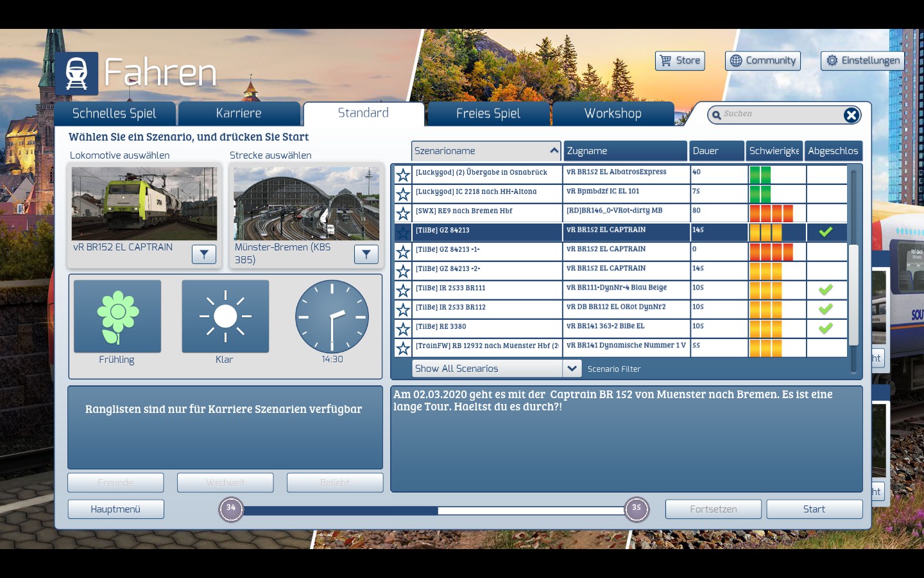The image size is (924, 578).
Task: Click the Fahren train logo icon
Action: (77, 73)
